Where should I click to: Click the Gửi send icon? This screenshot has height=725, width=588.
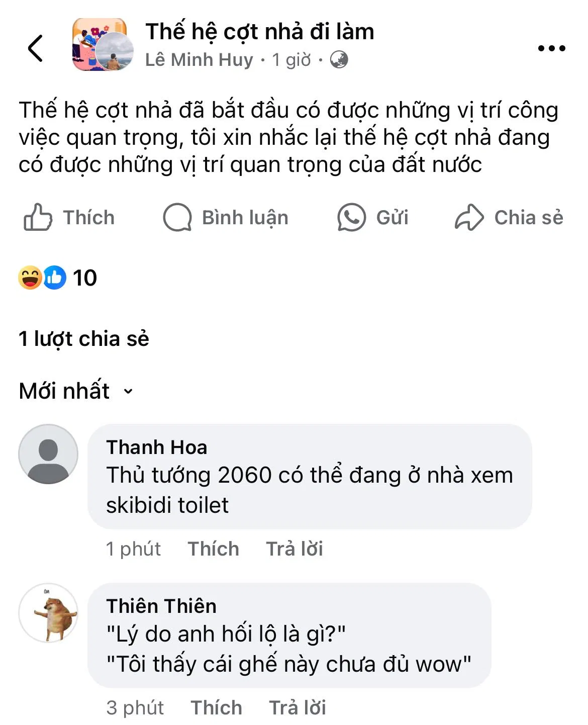coord(352,217)
